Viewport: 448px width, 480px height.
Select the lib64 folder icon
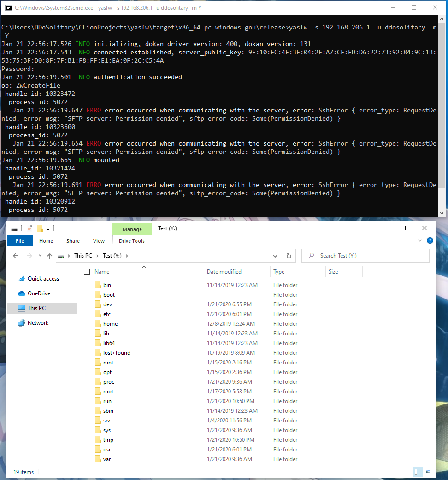98,343
